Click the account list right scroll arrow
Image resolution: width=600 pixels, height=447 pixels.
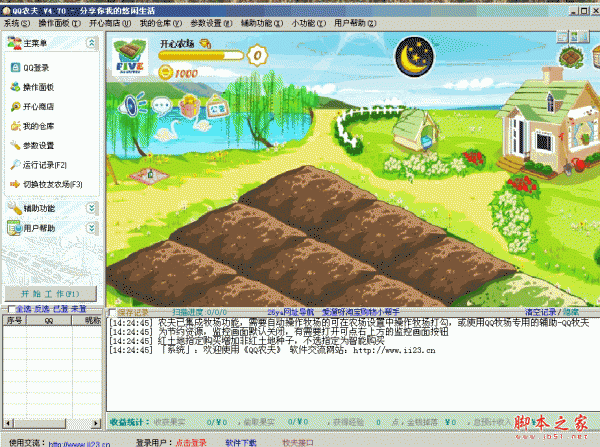point(96,423)
